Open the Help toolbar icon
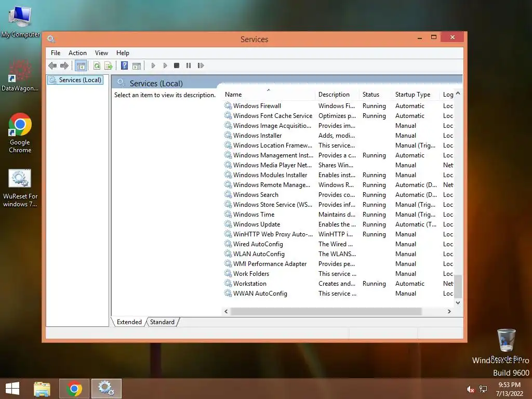 click(125, 65)
